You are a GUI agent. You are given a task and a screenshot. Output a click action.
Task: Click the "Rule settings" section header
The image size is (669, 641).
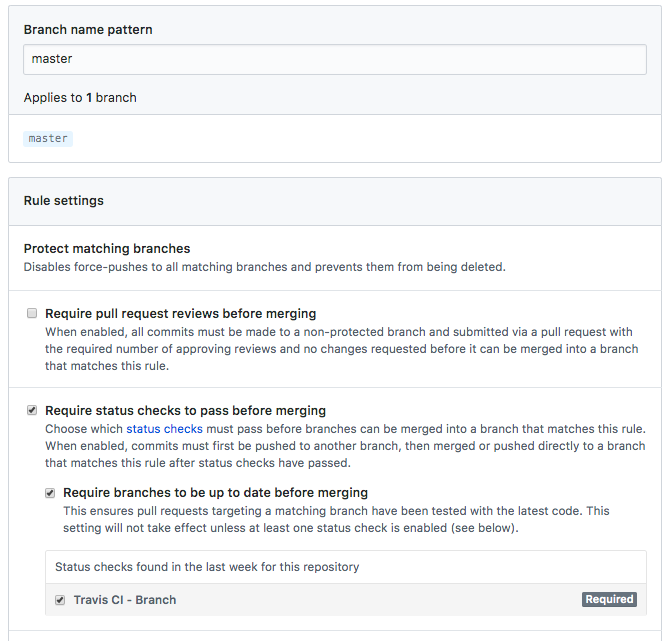(64, 201)
